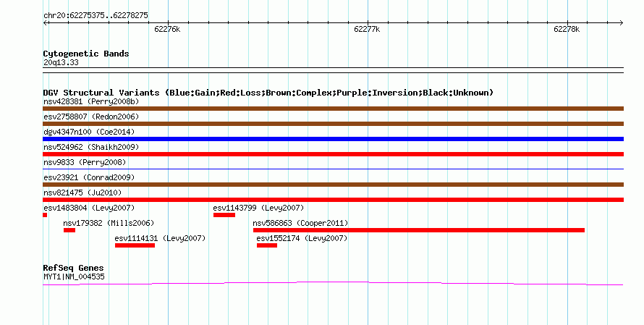Click the red nsv179382 Mills2006 variant segment
This screenshot has height=325, width=644.
click(69, 230)
